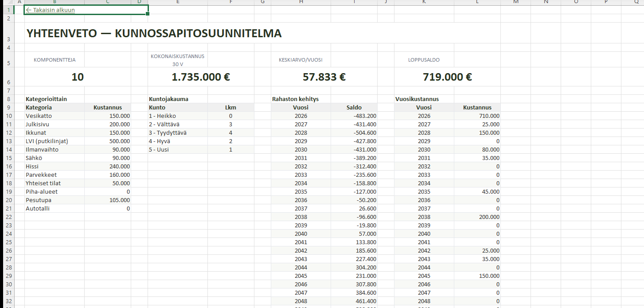
Task: Click the fill handle of the selected cell
Action: pos(148,14)
